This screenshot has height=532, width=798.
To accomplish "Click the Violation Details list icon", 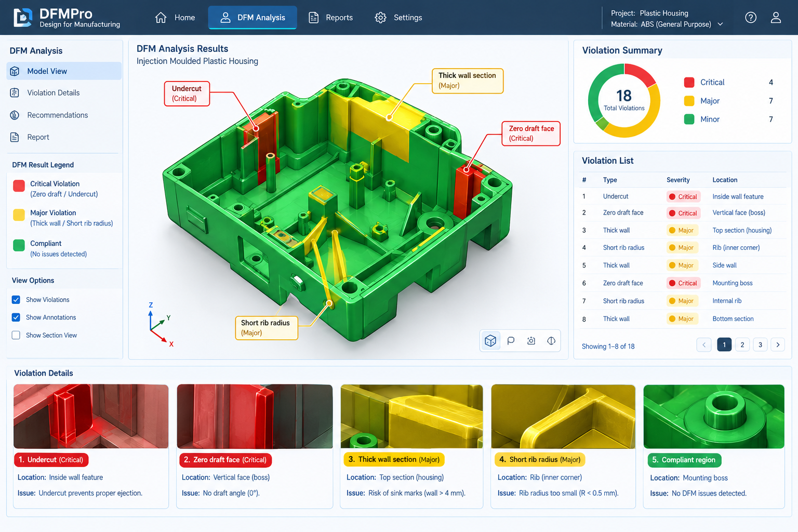I will click(x=15, y=93).
